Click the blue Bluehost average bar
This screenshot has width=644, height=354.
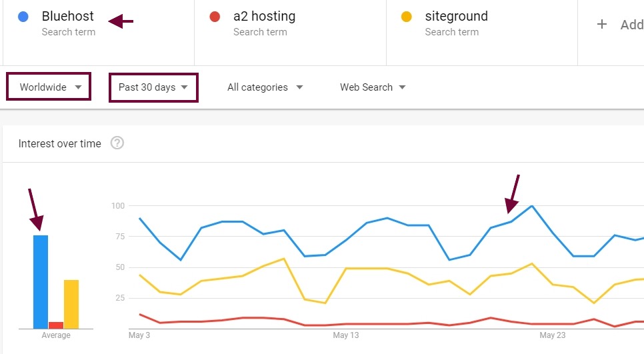click(x=41, y=282)
